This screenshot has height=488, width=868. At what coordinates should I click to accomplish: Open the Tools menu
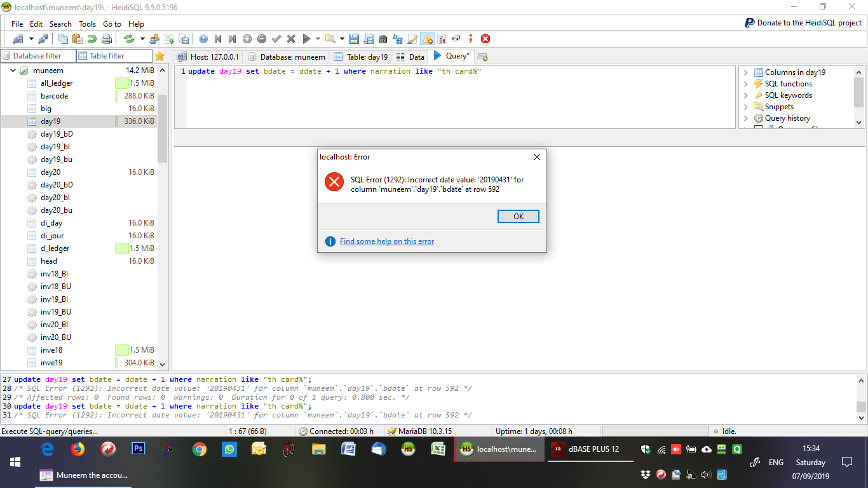[x=87, y=24]
